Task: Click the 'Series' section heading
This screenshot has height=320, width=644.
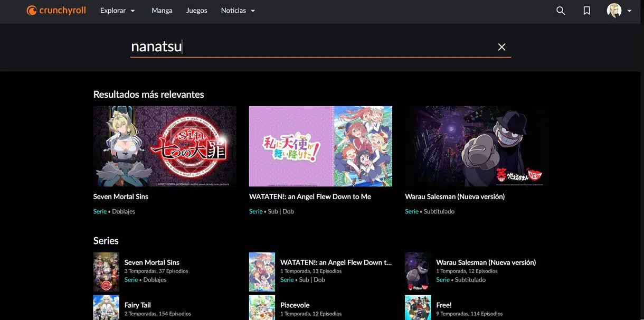Action: coord(106,241)
